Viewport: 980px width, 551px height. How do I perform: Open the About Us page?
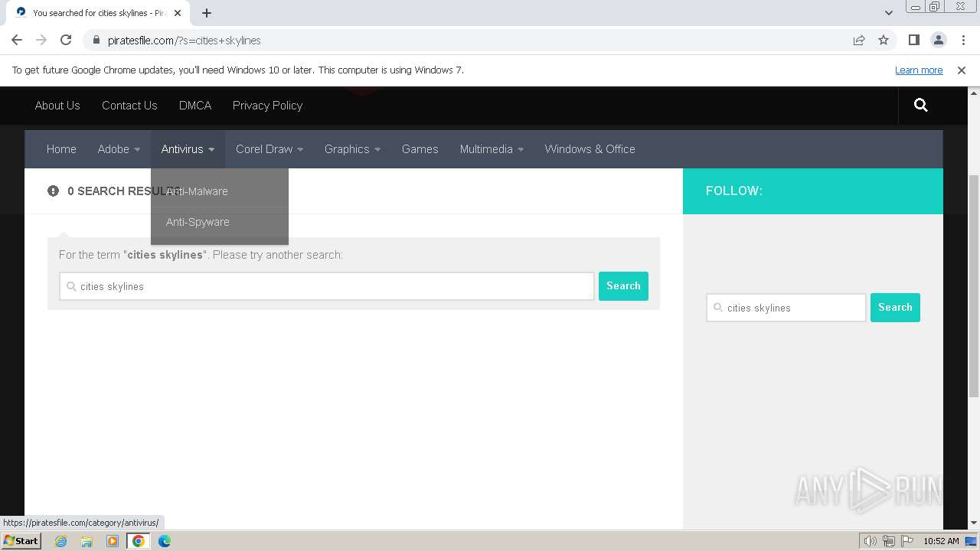57,106
